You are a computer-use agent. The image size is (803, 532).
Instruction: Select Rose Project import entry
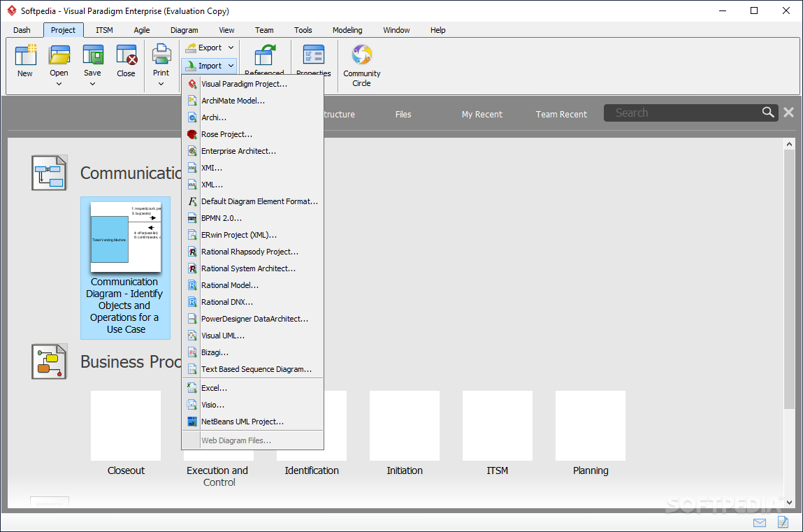pyautogui.click(x=252, y=135)
